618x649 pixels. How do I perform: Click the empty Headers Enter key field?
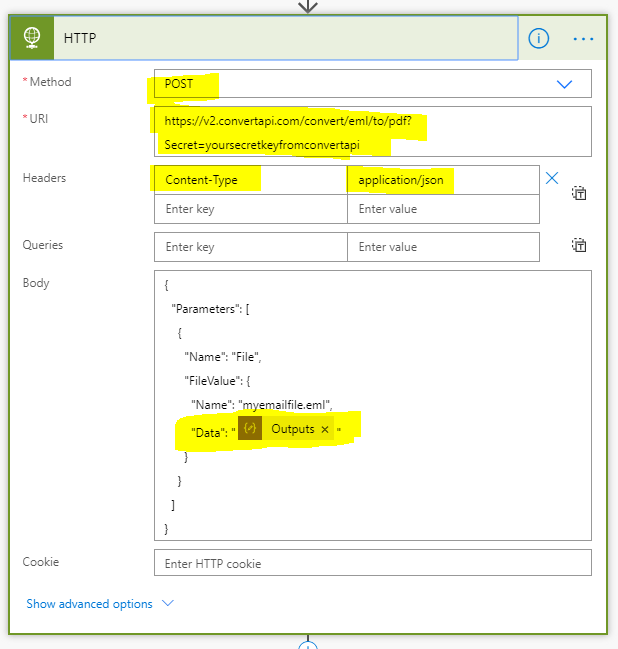coord(250,209)
